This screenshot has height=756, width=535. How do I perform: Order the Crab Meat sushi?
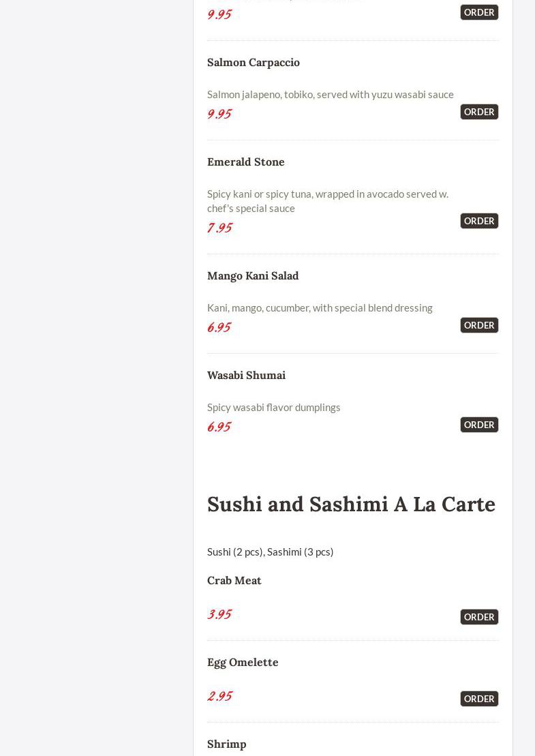coord(479,617)
